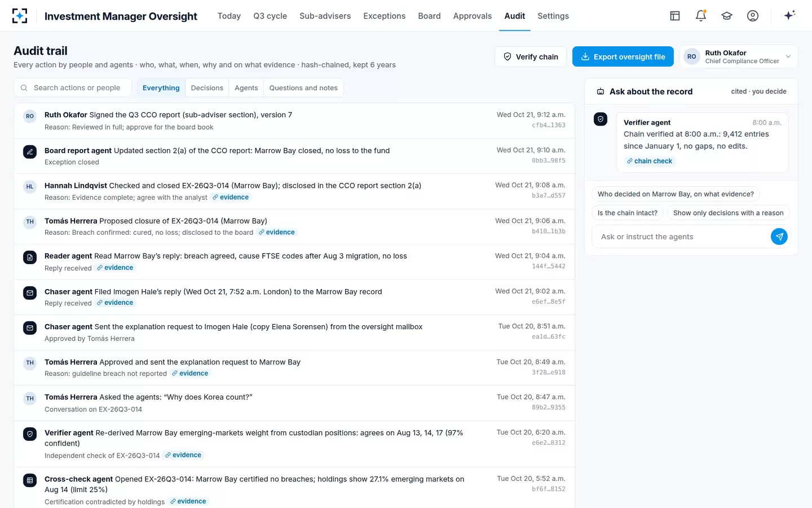This screenshot has width=812, height=508.
Task: Open the Settings tab
Action: coord(553,16)
